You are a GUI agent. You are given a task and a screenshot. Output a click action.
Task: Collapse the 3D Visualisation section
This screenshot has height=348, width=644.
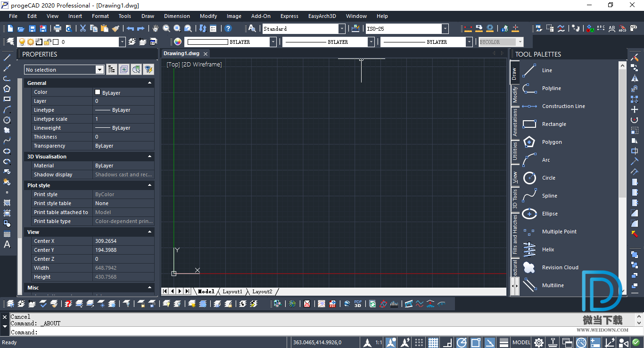click(150, 157)
